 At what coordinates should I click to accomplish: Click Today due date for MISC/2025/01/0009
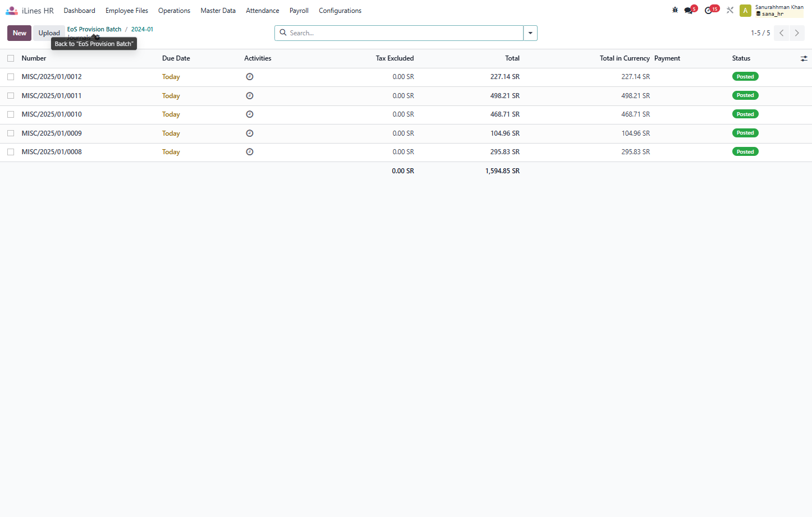[171, 133]
